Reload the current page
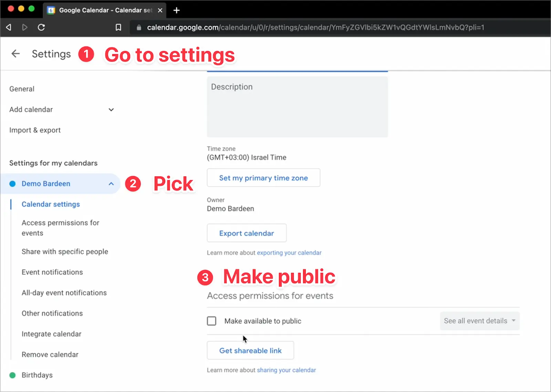Viewport: 551px width, 392px height. tap(41, 27)
